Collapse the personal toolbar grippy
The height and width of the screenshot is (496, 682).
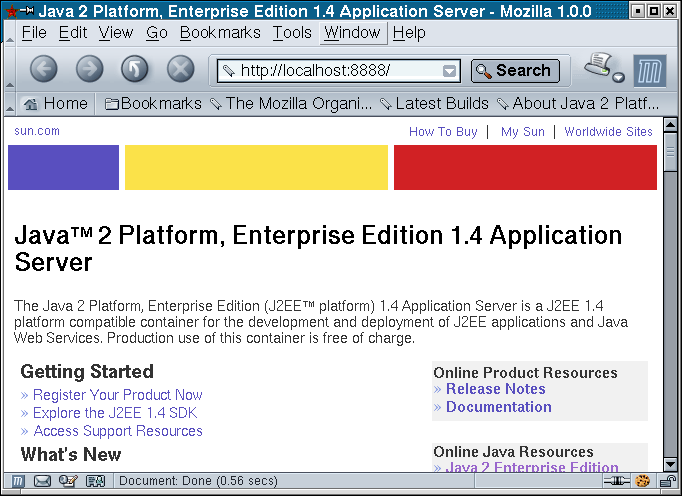(x=10, y=104)
